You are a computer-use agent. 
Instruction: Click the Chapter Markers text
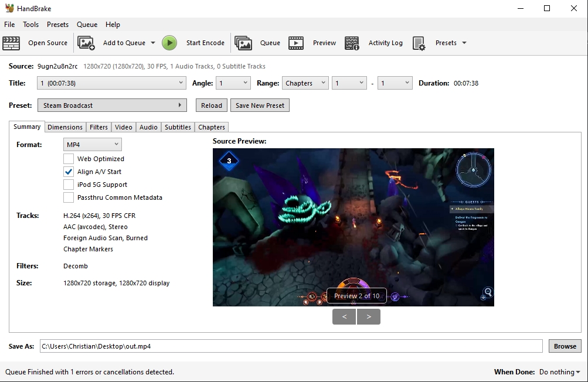click(x=88, y=249)
